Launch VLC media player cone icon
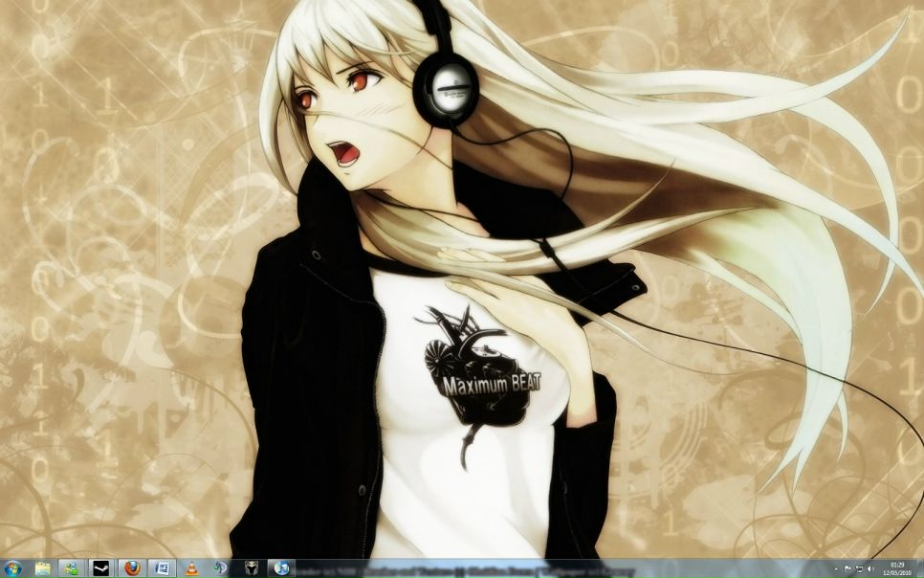The width and height of the screenshot is (924, 578). click(x=191, y=568)
